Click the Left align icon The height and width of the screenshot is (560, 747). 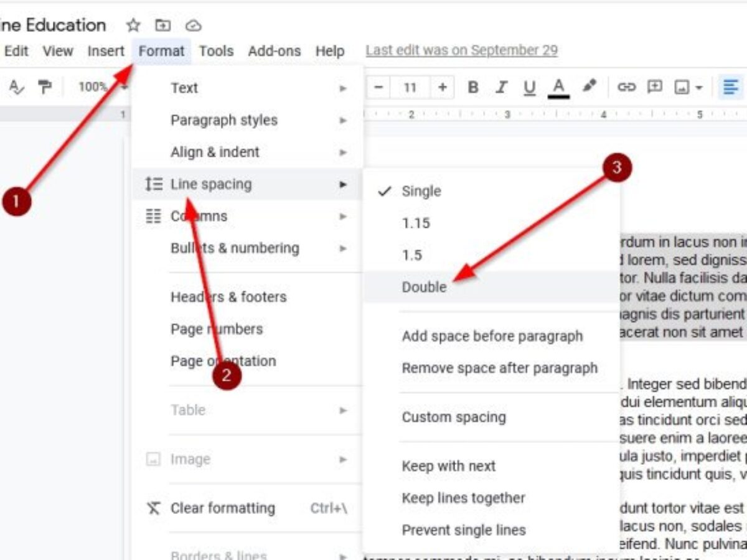pos(730,87)
